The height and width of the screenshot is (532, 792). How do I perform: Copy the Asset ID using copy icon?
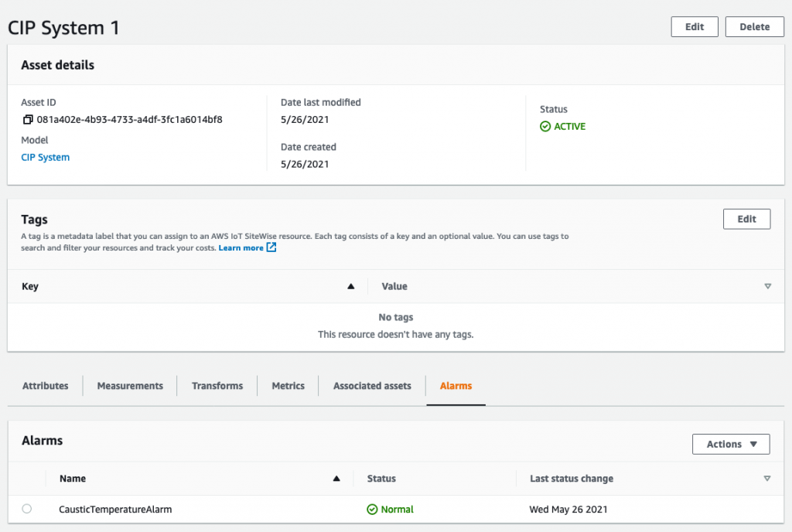point(27,120)
